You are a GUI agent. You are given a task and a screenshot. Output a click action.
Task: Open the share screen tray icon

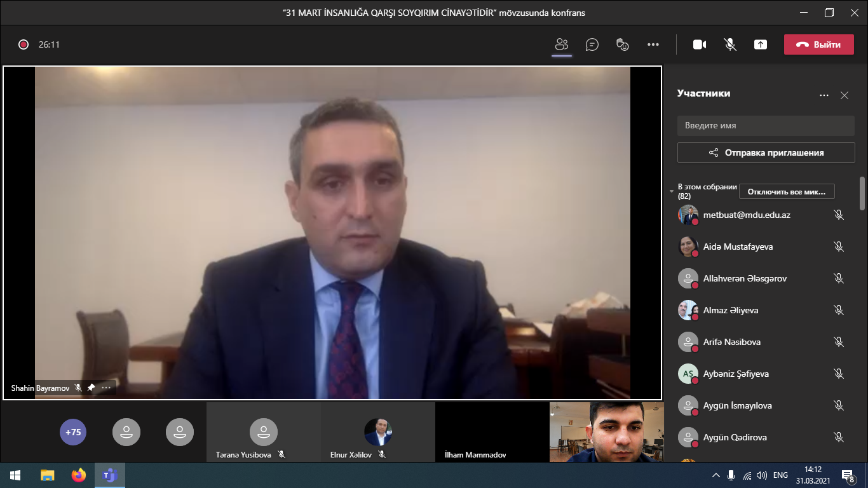(761, 44)
